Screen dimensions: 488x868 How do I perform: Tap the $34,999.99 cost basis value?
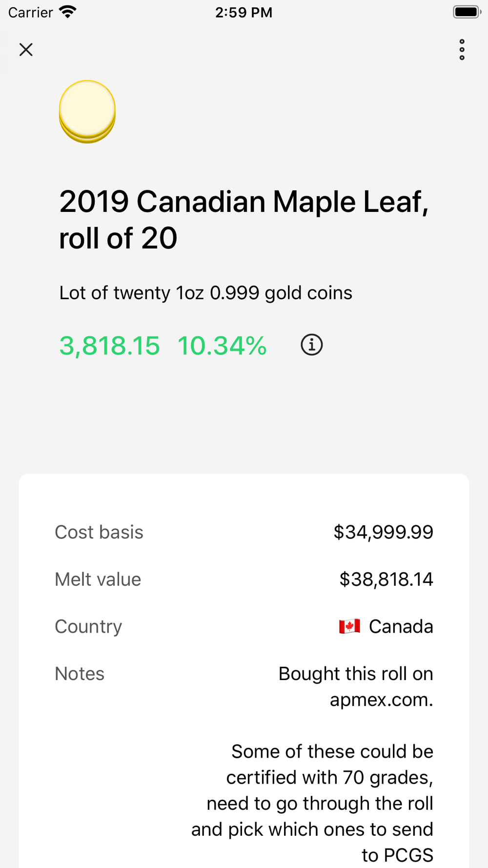(383, 532)
